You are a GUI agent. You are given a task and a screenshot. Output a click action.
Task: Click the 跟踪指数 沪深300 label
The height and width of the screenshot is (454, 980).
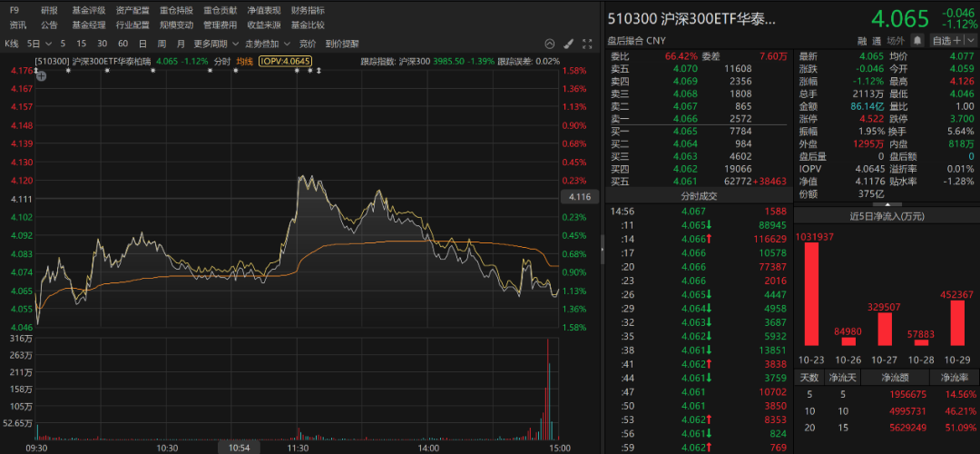(395, 61)
